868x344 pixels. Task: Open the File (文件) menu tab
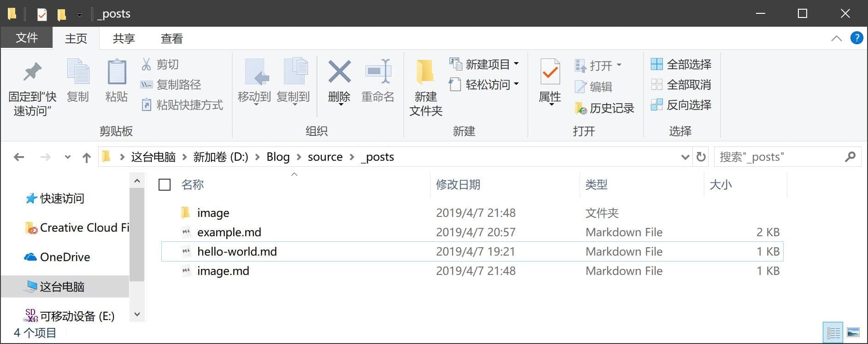point(27,38)
